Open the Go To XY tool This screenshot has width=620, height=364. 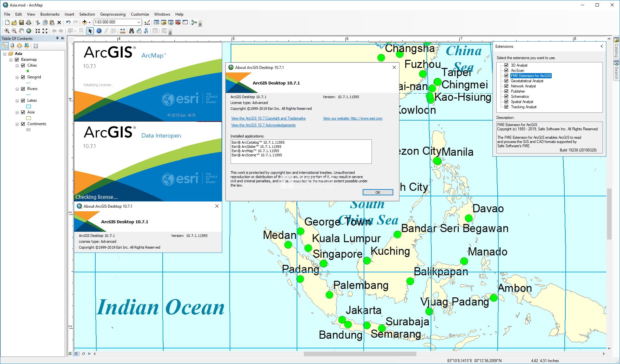coord(146,31)
